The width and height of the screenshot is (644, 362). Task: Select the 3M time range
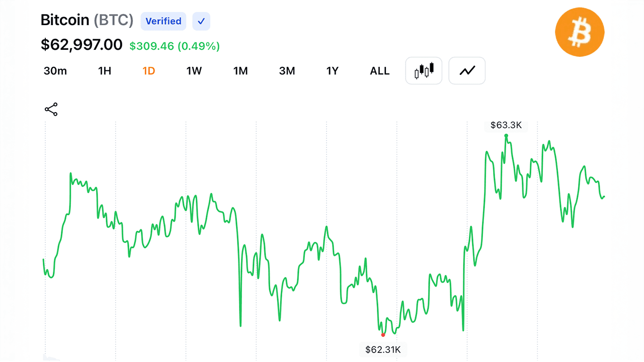tap(287, 71)
